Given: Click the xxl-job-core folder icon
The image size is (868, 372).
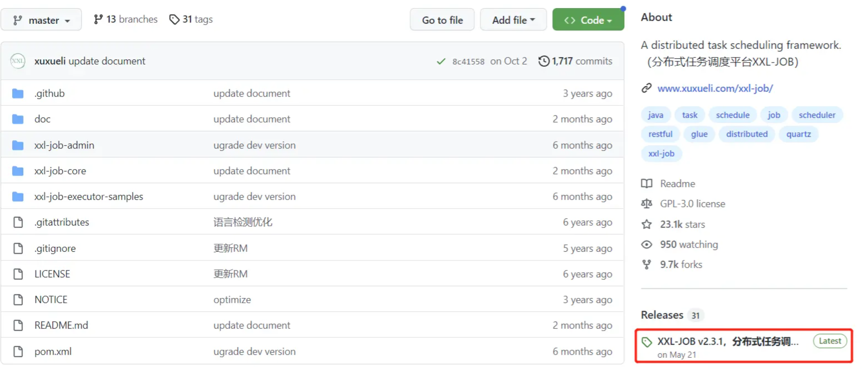Looking at the screenshot, I should coord(18,171).
